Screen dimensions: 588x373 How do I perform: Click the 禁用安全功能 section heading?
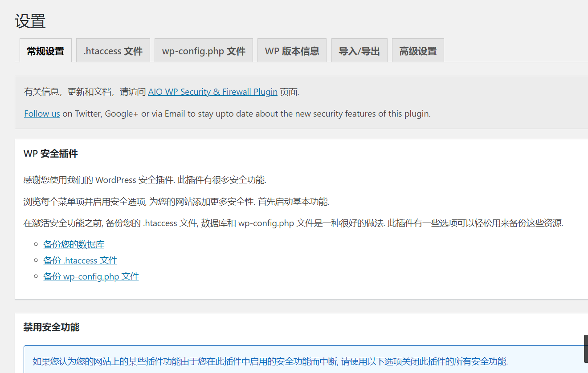coord(51,327)
